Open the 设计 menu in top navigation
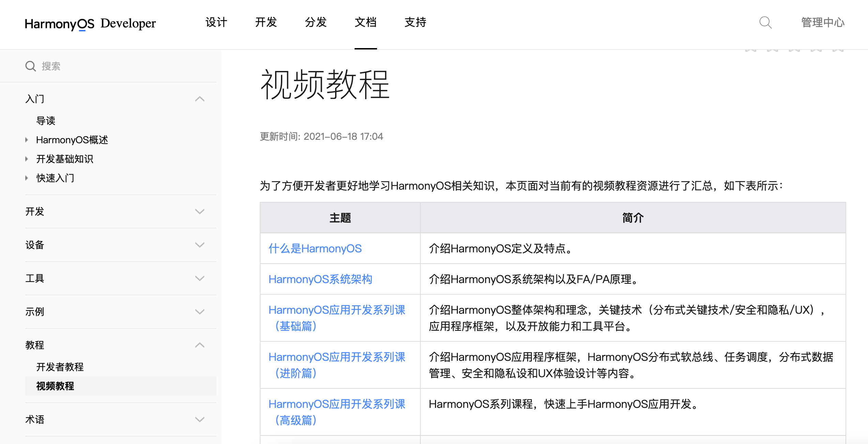This screenshot has height=444, width=868. tap(216, 22)
